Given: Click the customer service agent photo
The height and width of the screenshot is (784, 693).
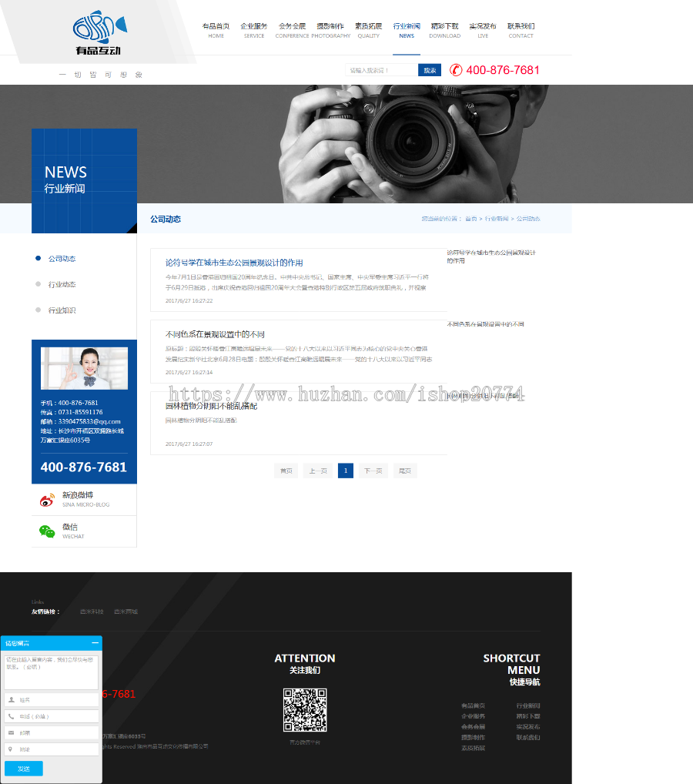Looking at the screenshot, I should coord(84,368).
